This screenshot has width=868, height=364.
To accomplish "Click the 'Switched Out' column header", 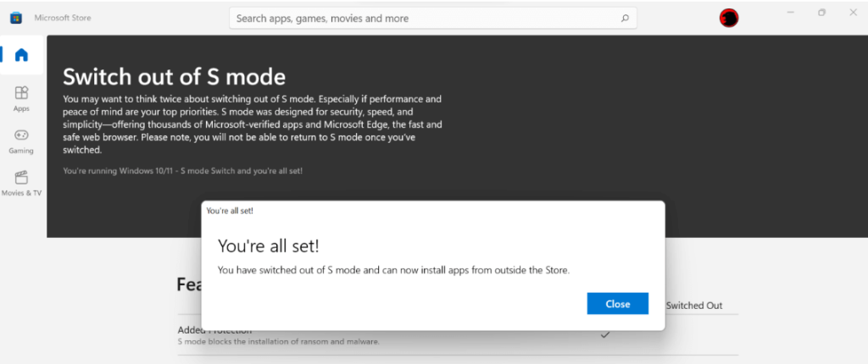I will [693, 306].
